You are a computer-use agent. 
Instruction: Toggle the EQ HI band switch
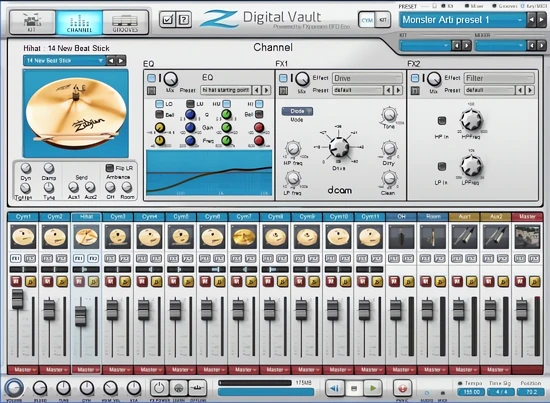pos(259,104)
